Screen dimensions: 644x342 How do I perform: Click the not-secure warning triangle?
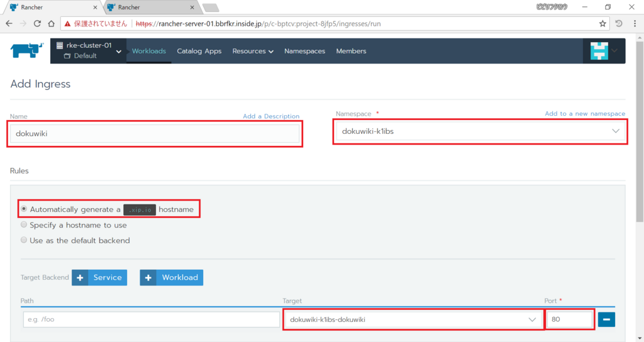[67, 24]
